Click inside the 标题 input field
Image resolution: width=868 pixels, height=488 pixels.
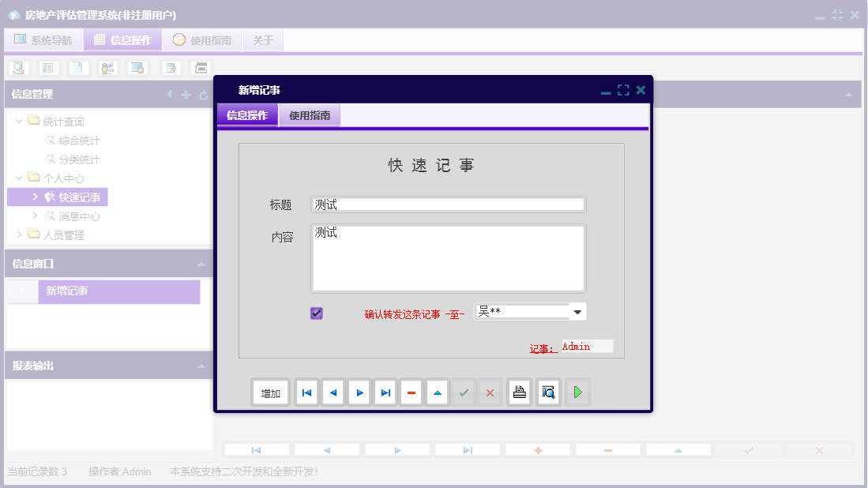[x=448, y=204]
